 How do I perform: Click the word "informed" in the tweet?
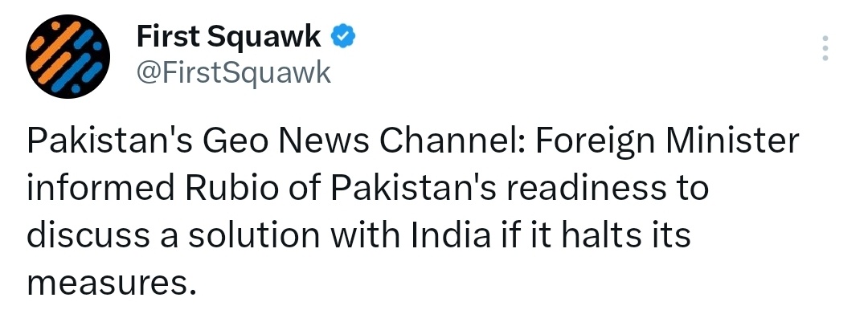point(101,188)
